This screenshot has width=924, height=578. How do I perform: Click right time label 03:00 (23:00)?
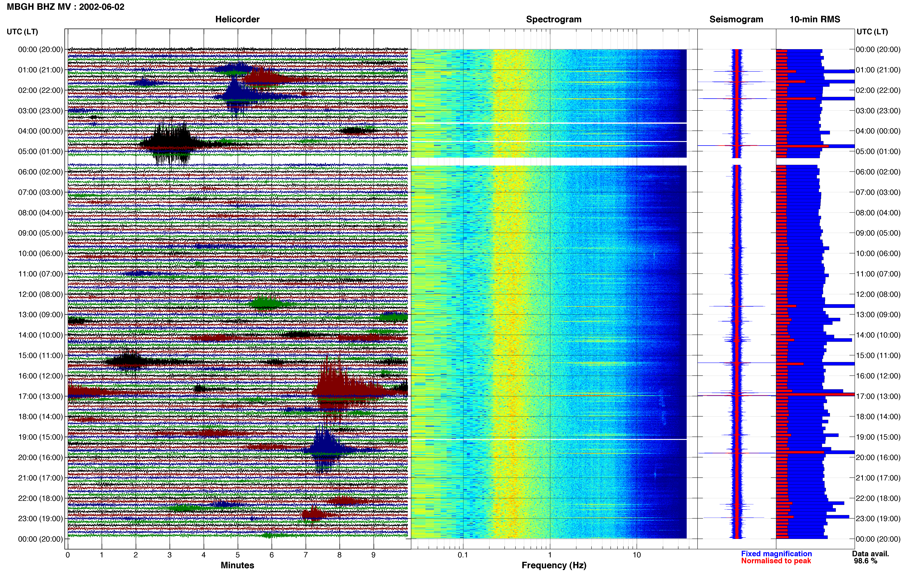878,110
